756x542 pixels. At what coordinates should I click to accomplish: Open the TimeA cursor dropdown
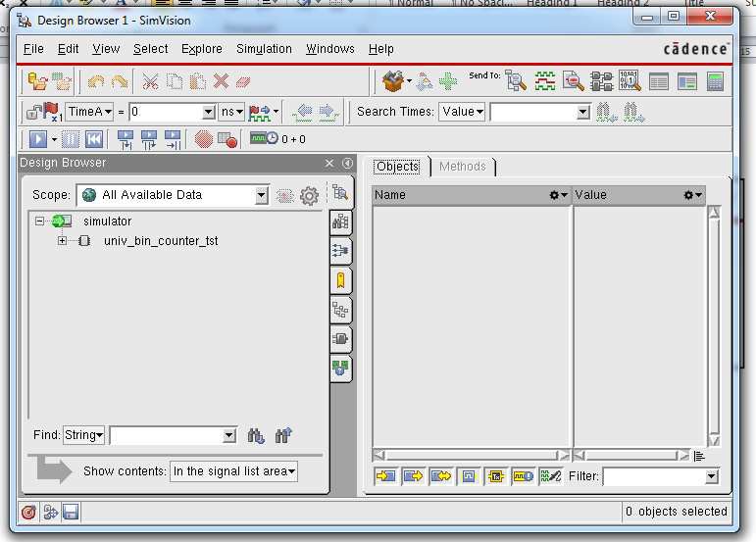[89, 113]
